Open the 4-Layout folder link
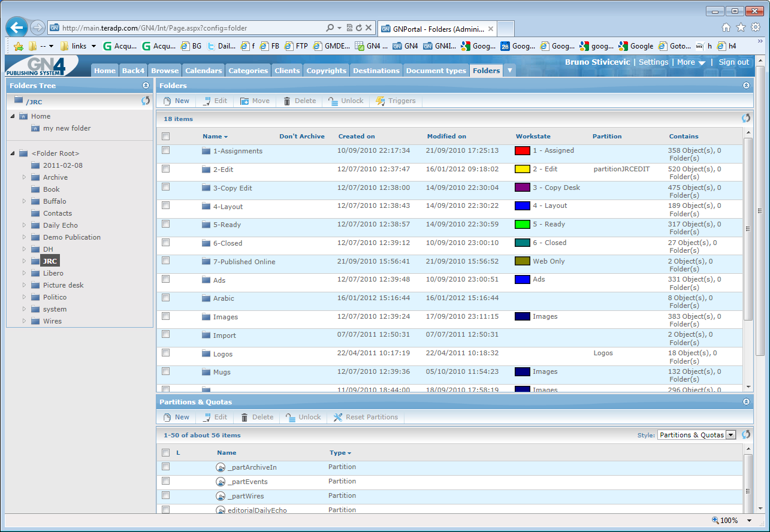The image size is (770, 532). click(x=228, y=207)
